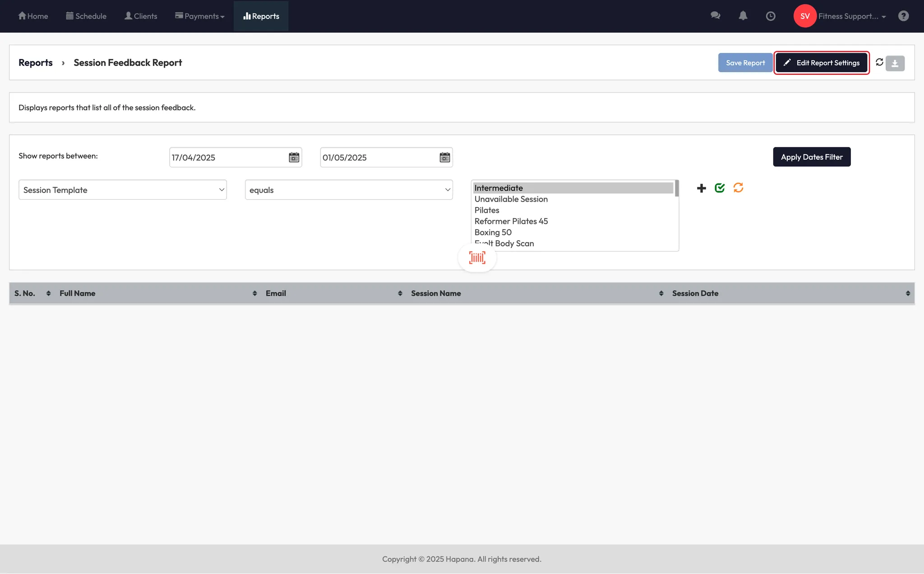Viewport: 924px width, 574px height.
Task: Open the clock history icon
Action: tap(771, 16)
